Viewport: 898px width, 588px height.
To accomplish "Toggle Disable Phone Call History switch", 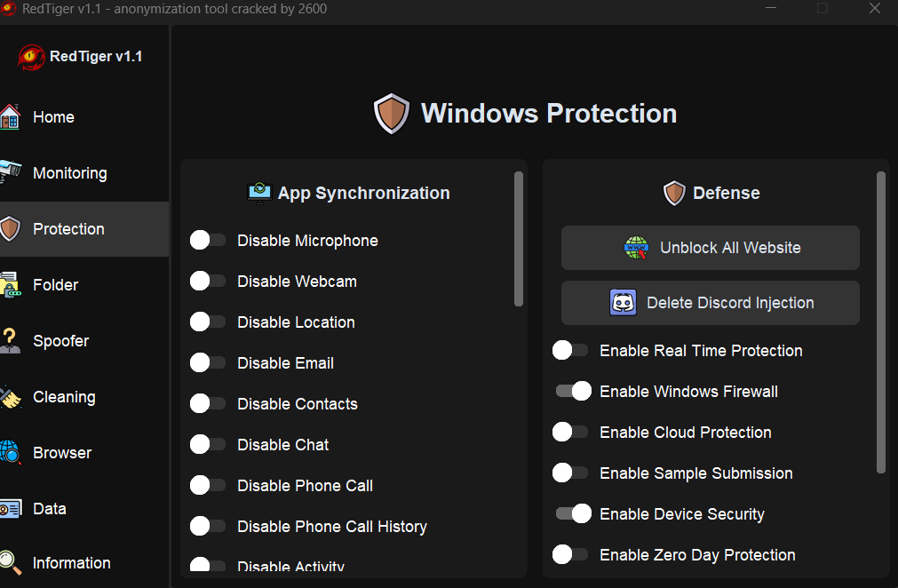I will 207,526.
